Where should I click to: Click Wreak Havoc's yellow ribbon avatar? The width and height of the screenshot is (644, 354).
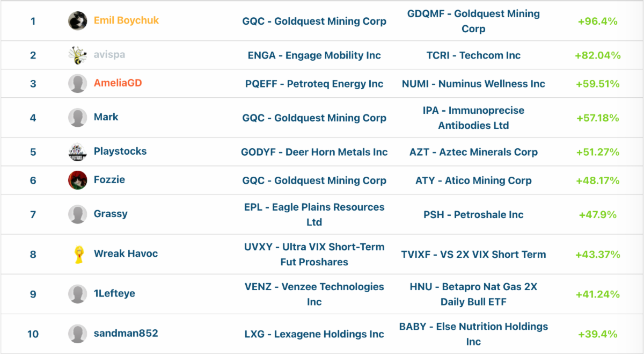coord(79,254)
